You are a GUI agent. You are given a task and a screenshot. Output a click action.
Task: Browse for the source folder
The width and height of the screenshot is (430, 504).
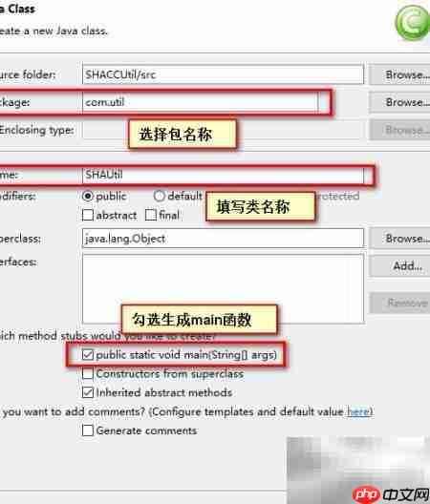click(x=399, y=74)
